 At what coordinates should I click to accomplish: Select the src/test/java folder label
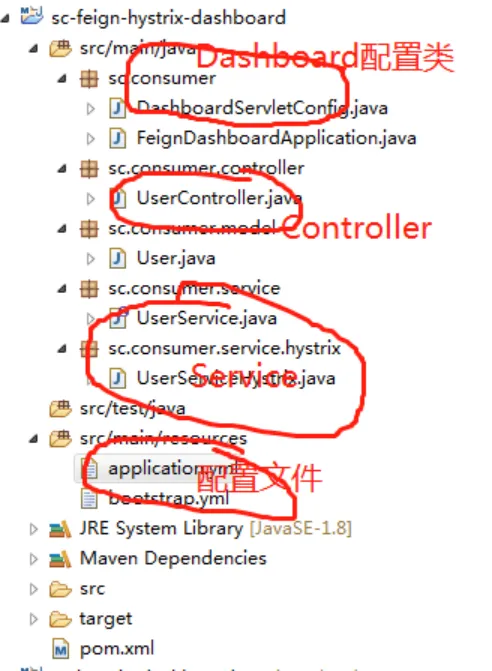[x=133, y=409]
